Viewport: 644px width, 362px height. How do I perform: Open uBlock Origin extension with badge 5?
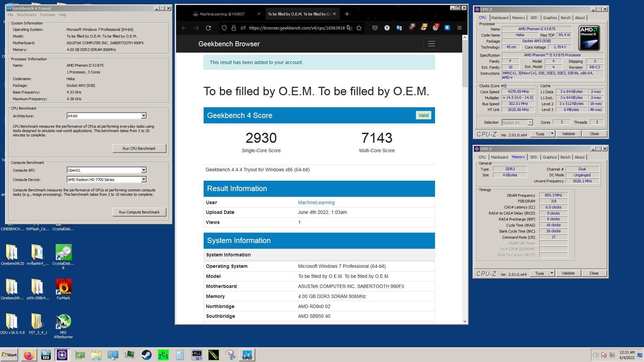411,27
